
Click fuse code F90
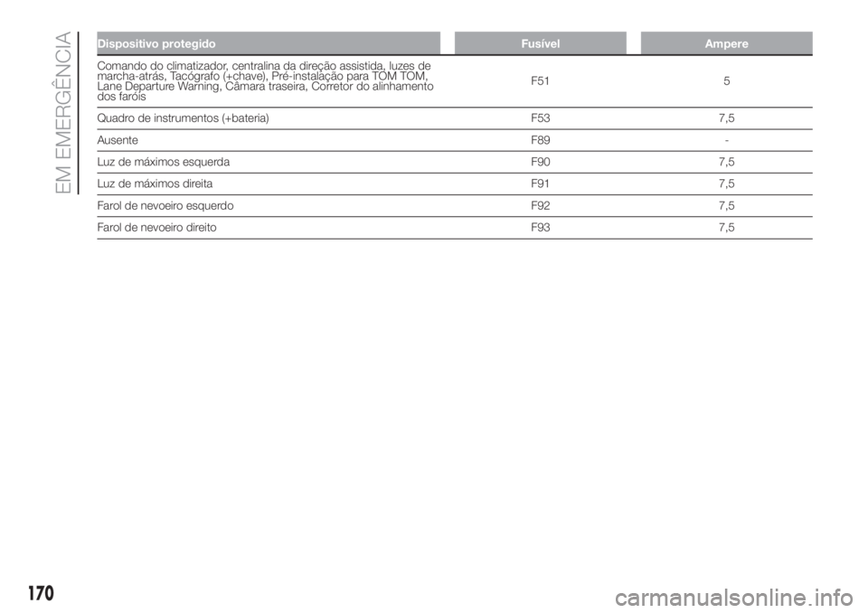pyautogui.click(x=541, y=162)
